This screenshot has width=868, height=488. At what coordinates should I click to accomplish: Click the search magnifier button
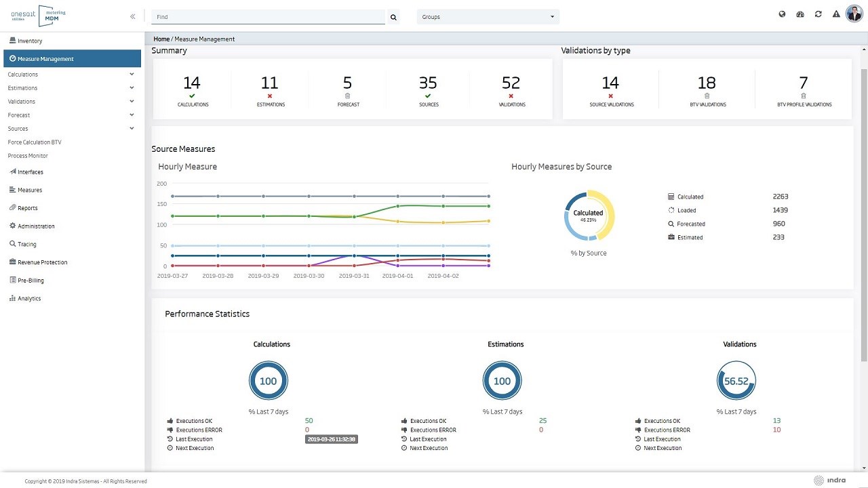(393, 17)
